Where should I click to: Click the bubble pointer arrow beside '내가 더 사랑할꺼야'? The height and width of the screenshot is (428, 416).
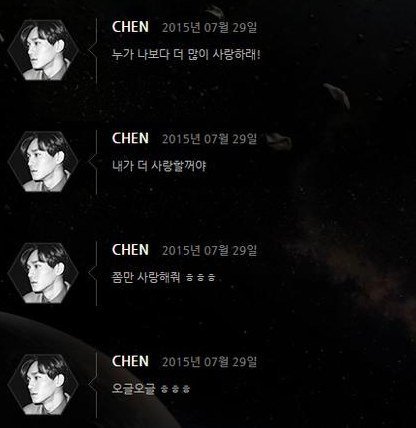[92, 161]
